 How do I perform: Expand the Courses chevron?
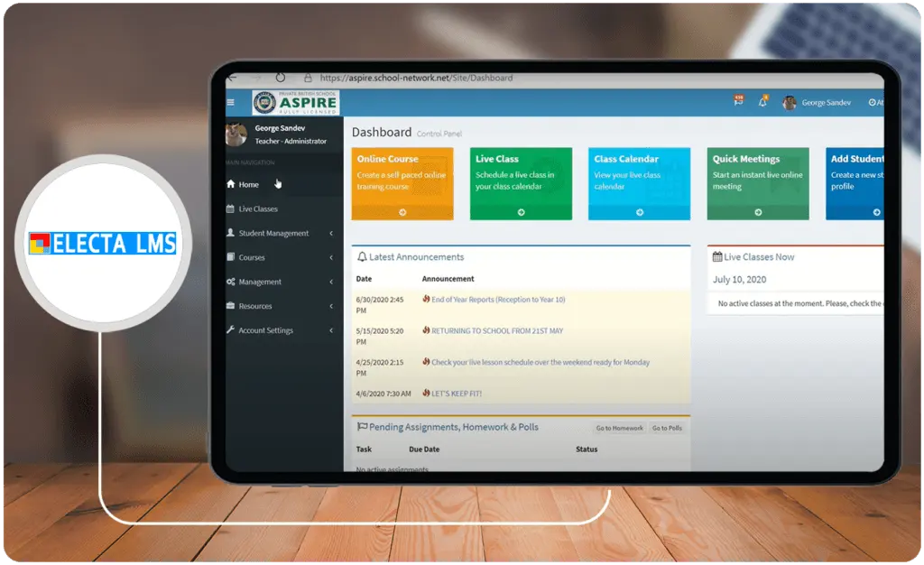331,257
